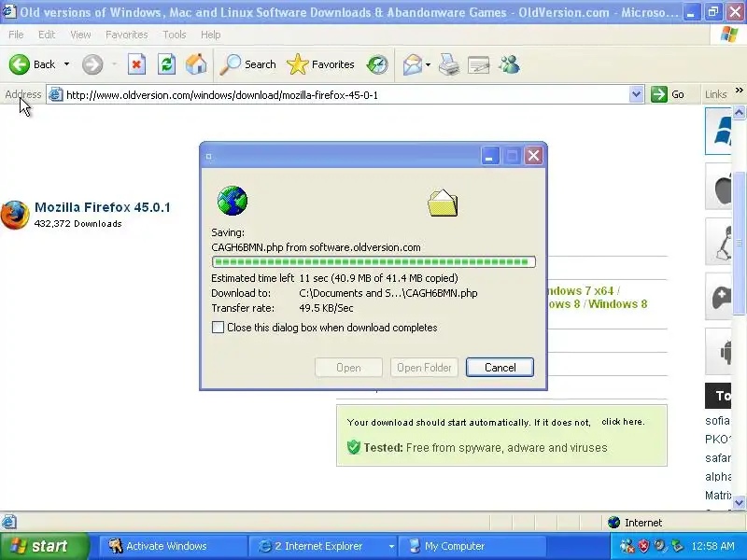This screenshot has width=747, height=560.
Task: Select the Apple Mac category icon in sidebar
Action: [x=719, y=188]
